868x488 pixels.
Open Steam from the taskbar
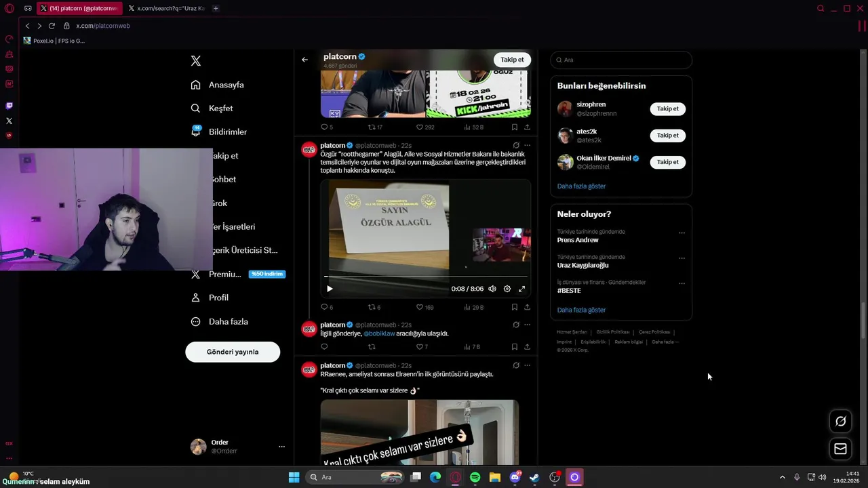534,477
